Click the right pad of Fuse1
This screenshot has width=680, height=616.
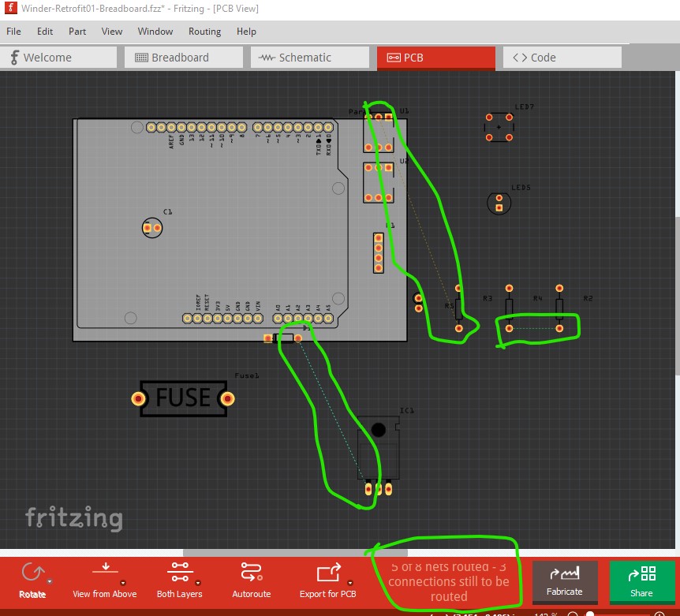228,398
